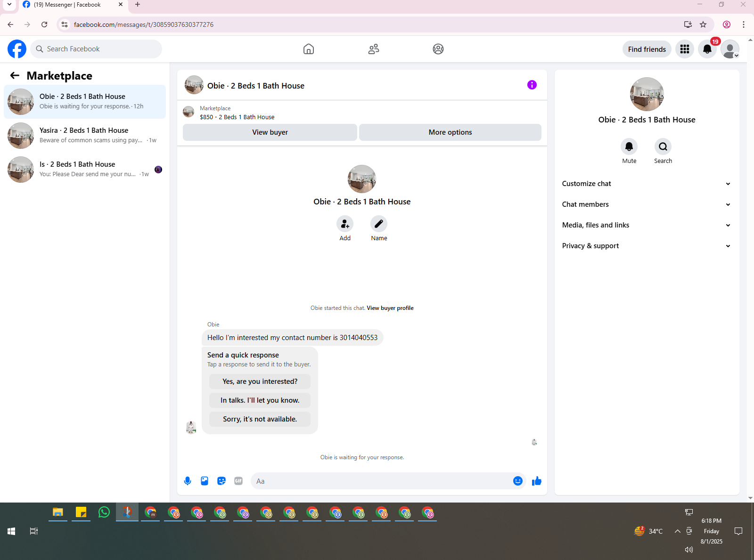Open Yasira 2 Beds 1 Bath House conversation

click(85, 136)
